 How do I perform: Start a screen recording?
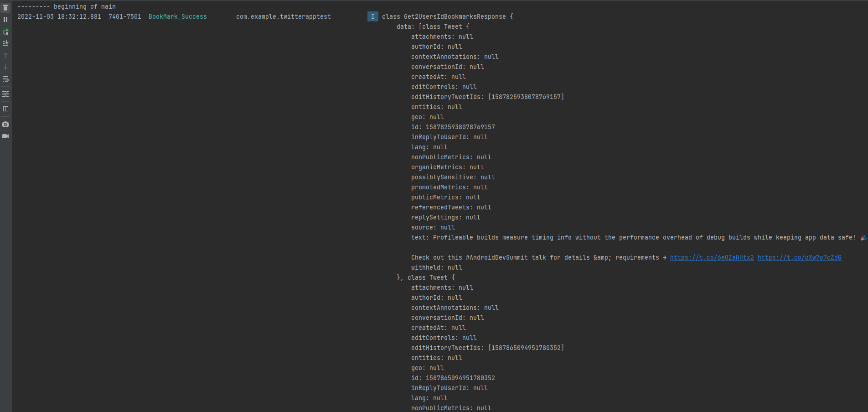pyautogui.click(x=5, y=136)
